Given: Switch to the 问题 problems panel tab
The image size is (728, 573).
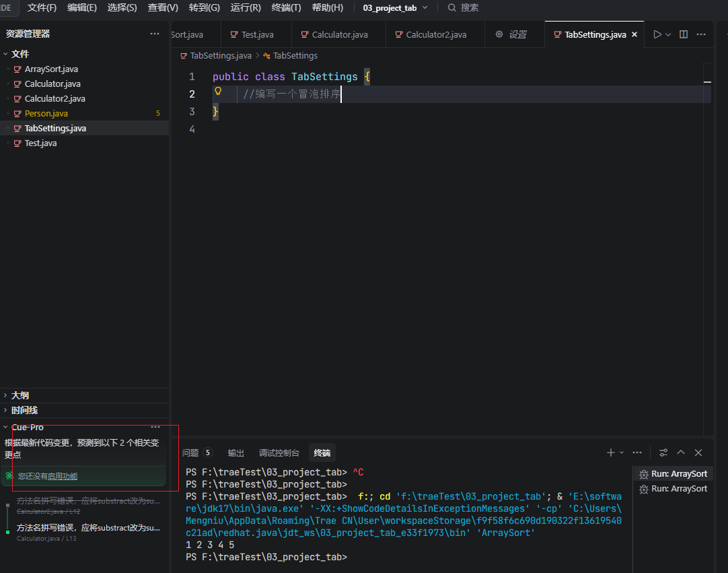Looking at the screenshot, I should pyautogui.click(x=197, y=452).
